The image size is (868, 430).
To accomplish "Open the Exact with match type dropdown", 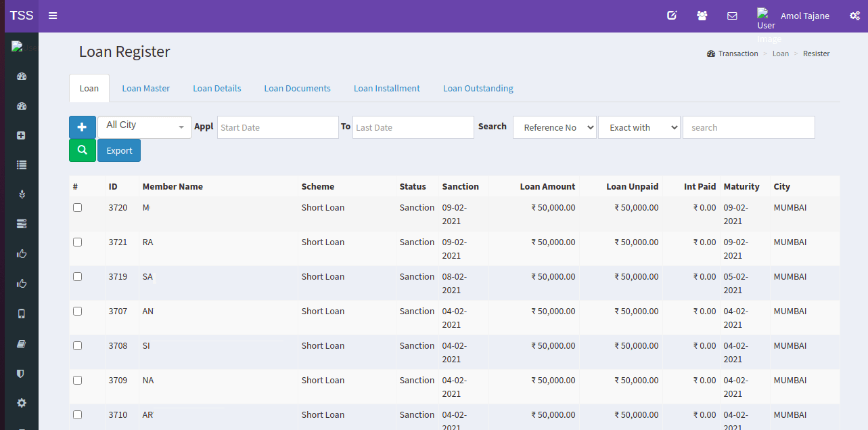I will (x=639, y=127).
